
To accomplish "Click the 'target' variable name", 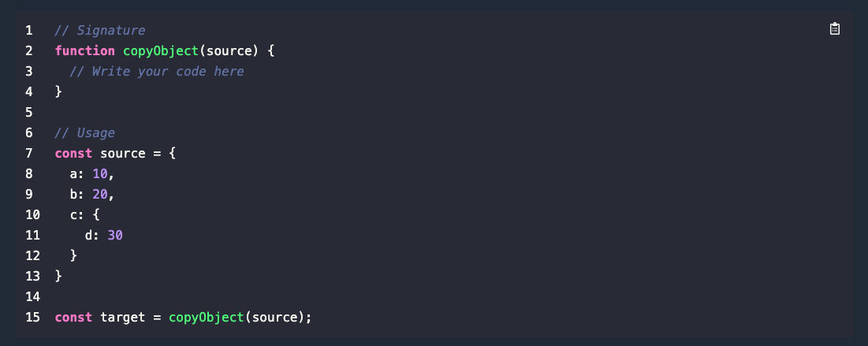I will pos(123,317).
